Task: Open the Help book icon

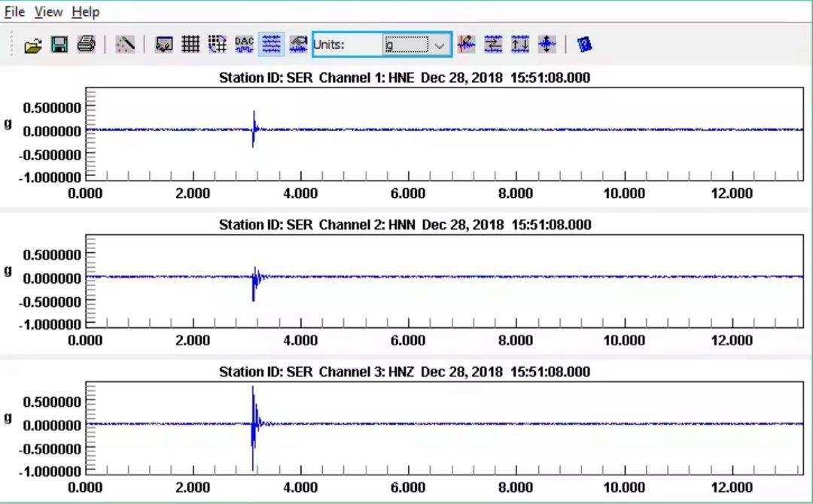Action: click(585, 44)
